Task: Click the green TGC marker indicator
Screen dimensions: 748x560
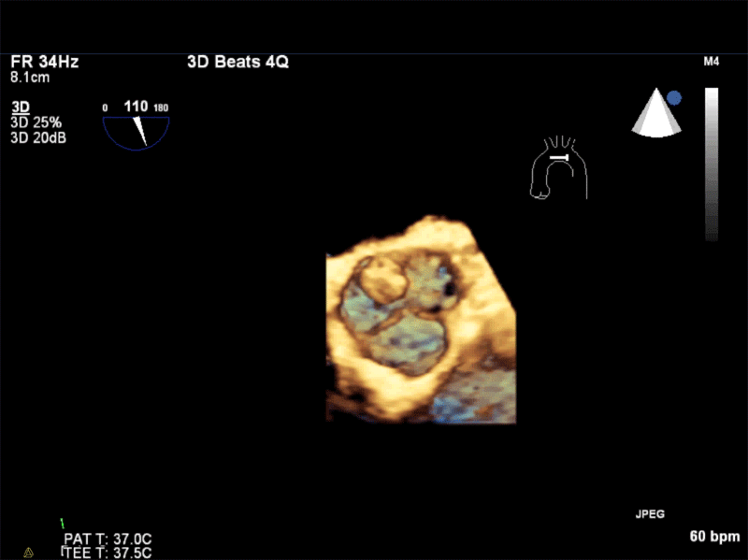Action: point(62,522)
